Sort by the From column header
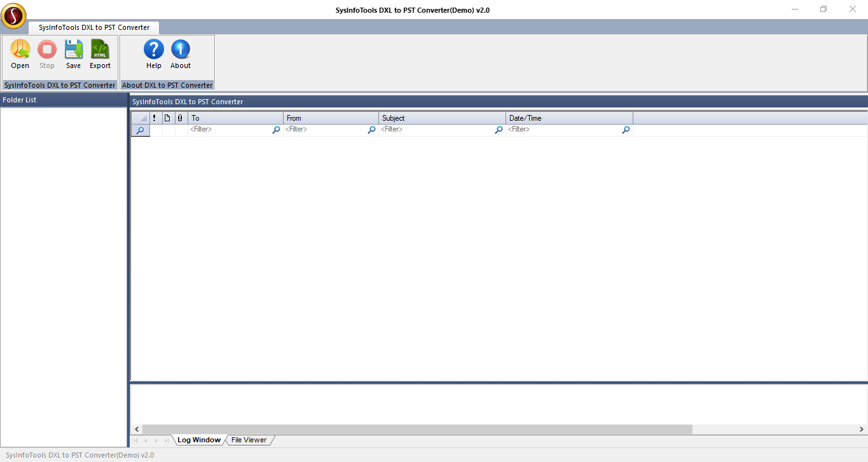The height and width of the screenshot is (462, 868). coord(331,118)
